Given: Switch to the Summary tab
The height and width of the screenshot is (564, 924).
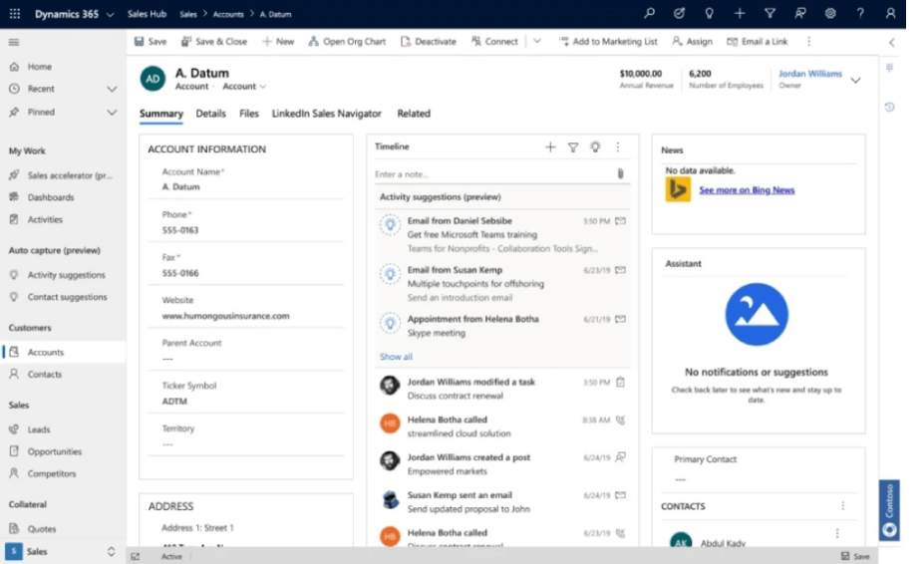Looking at the screenshot, I should click(160, 114).
